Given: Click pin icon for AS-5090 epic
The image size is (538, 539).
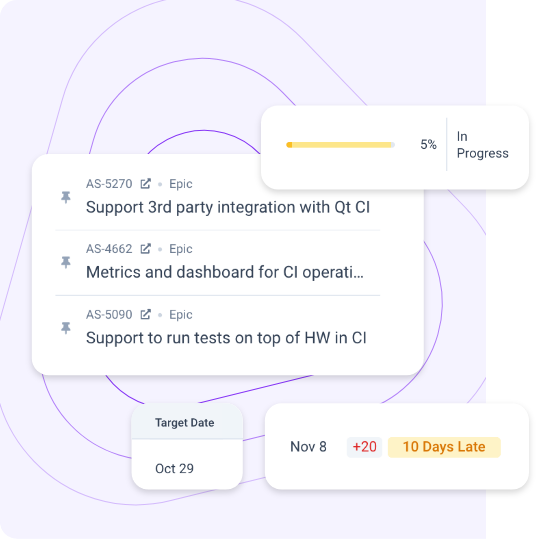Looking at the screenshot, I should pyautogui.click(x=66, y=328).
